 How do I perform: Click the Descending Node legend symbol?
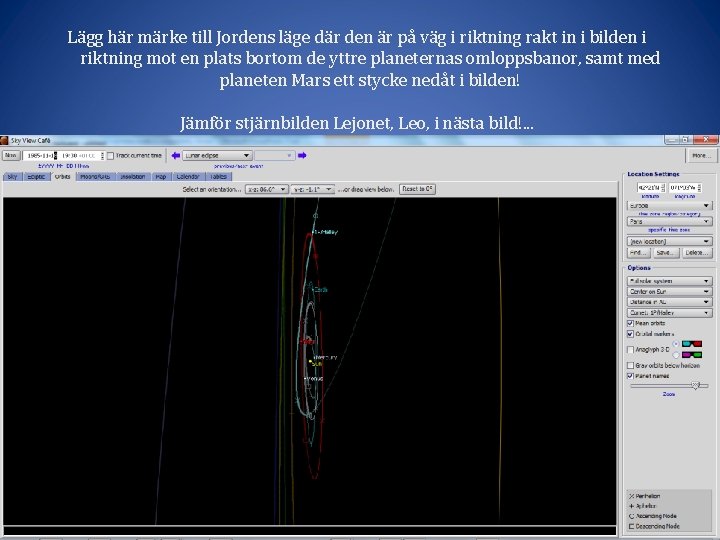(x=631, y=526)
